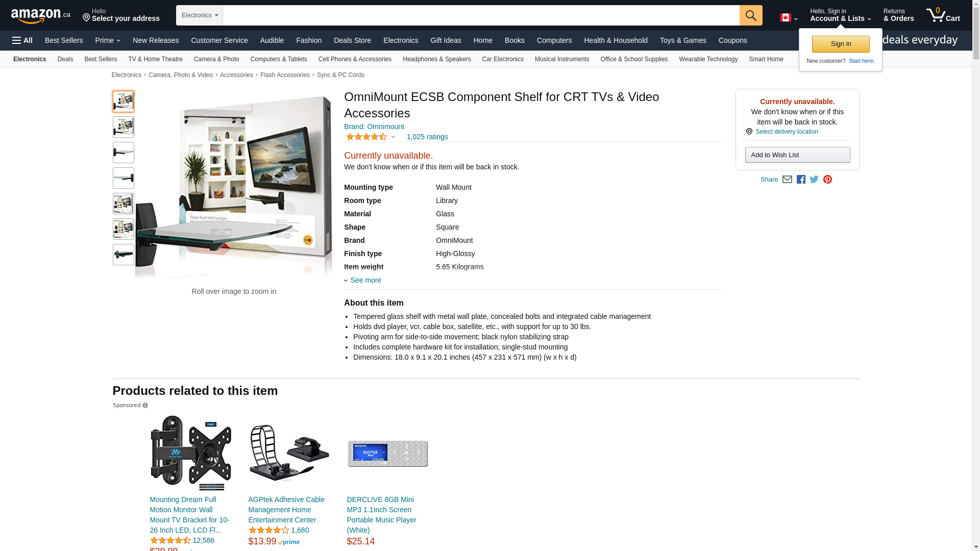The height and width of the screenshot is (551, 980).
Task: Go to Deals Store in navigation bar
Action: [x=352, y=40]
